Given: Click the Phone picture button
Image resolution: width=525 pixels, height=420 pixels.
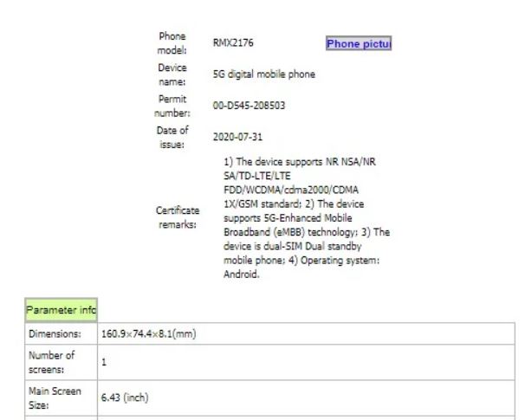Looking at the screenshot, I should pyautogui.click(x=360, y=43).
